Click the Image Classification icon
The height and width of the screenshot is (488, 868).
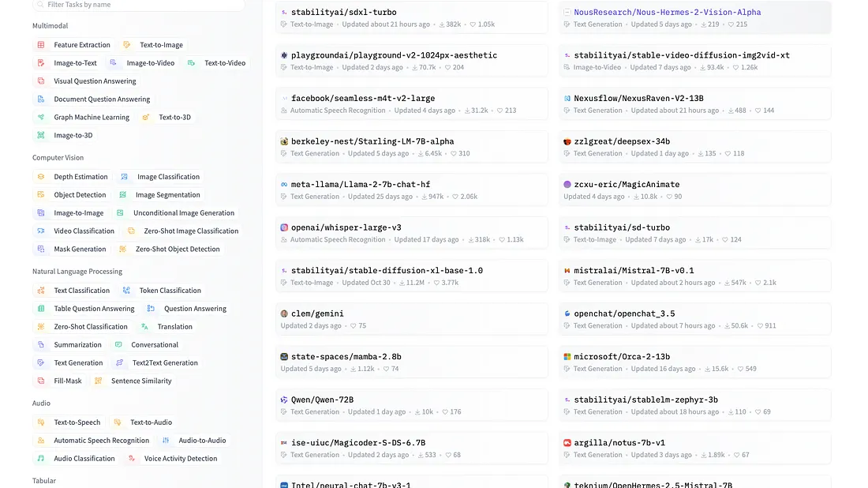click(125, 177)
